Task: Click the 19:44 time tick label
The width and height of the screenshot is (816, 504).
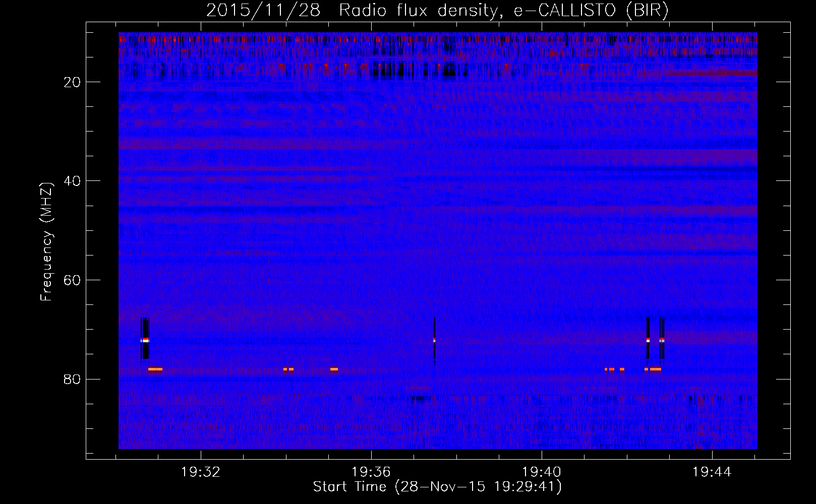Action: (712, 472)
